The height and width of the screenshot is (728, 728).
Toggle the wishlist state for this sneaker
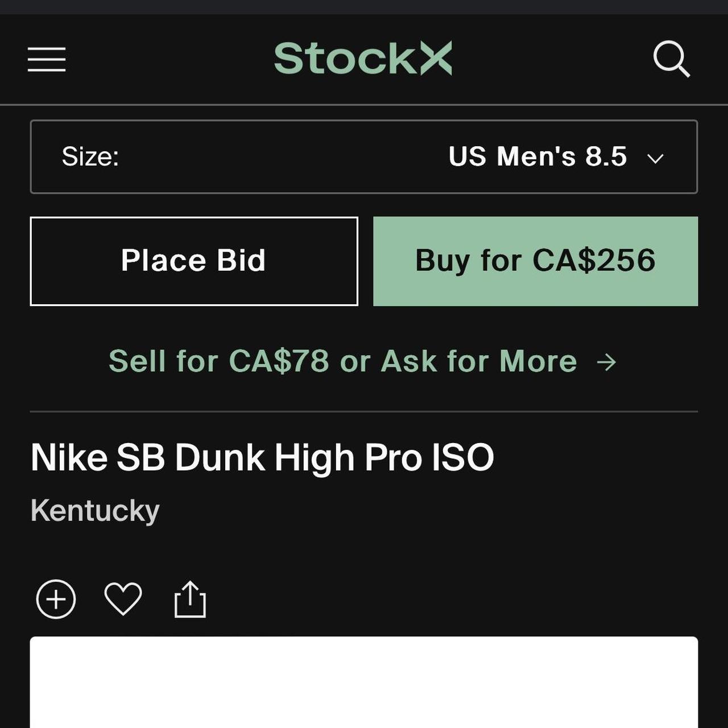coord(123,599)
